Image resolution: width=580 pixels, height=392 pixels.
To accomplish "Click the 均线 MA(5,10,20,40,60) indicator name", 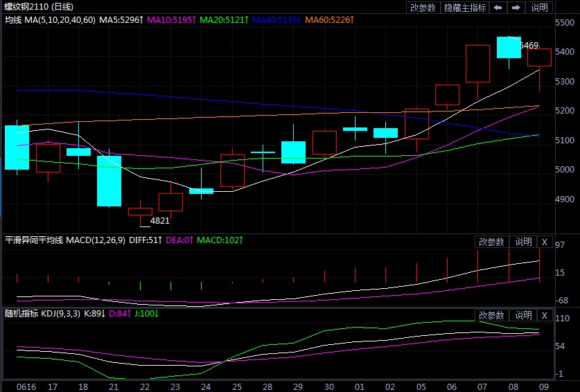I will (50, 20).
